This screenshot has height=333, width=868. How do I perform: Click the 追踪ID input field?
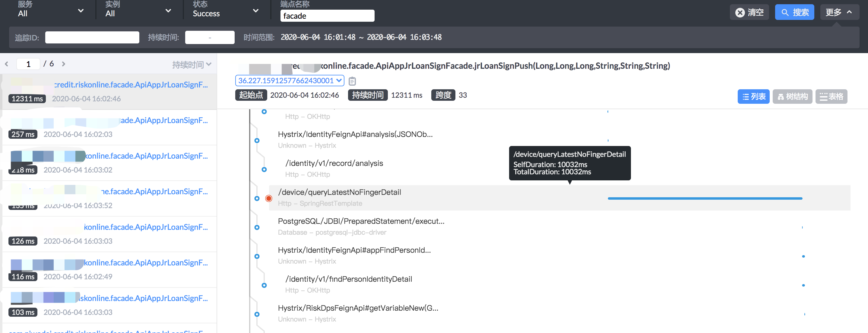(92, 37)
